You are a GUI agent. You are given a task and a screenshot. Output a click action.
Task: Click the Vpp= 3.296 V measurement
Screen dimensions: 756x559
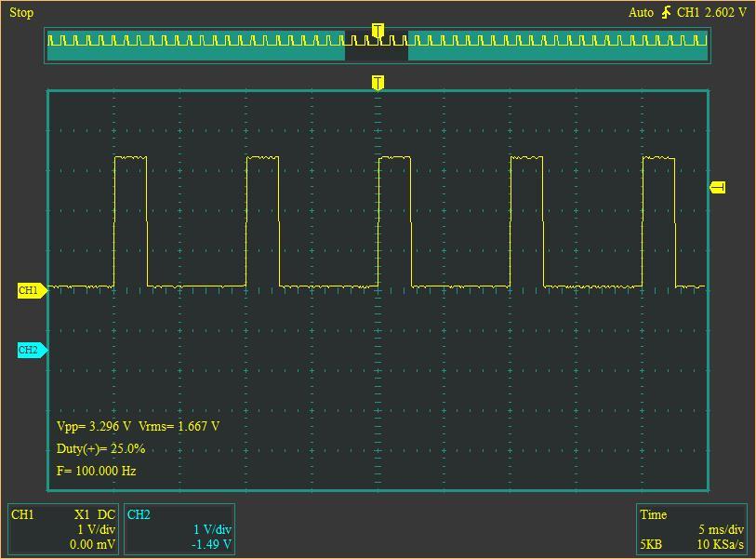pos(94,426)
